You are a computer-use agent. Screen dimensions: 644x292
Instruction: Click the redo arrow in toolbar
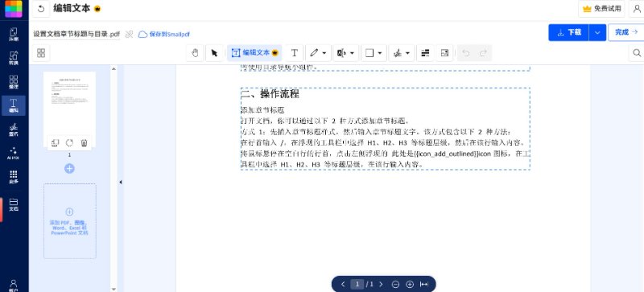pos(484,53)
